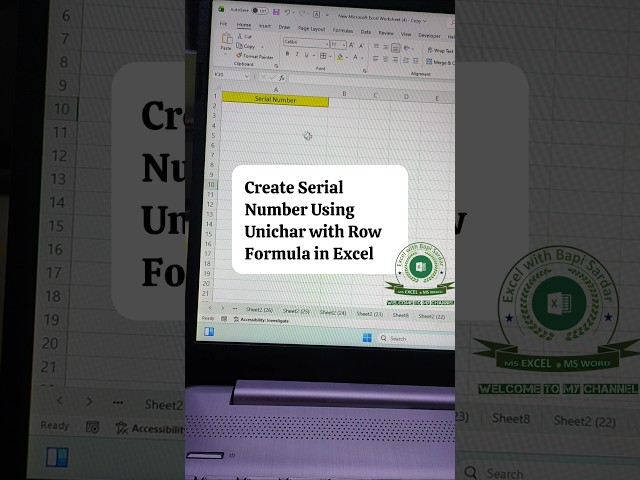Click the Merge & Center button
Viewport: 640px width, 480px height.
[440, 62]
